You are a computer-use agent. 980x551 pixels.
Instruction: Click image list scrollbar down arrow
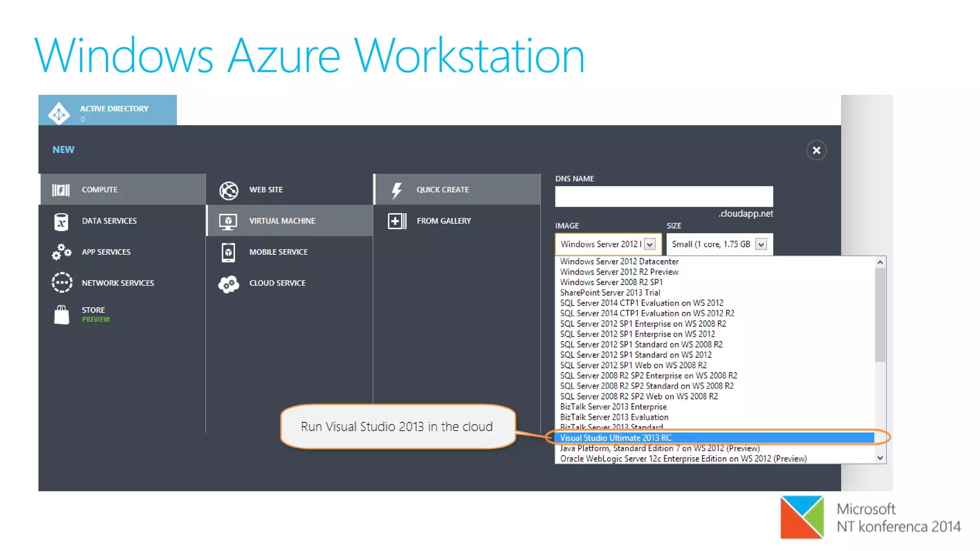(x=880, y=458)
